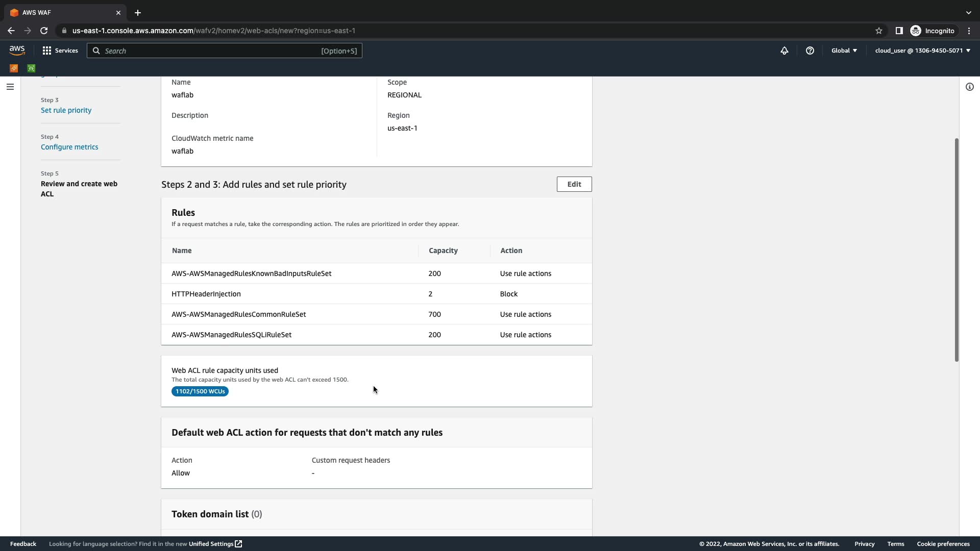Open the browser tab list chevron

tap(968, 12)
